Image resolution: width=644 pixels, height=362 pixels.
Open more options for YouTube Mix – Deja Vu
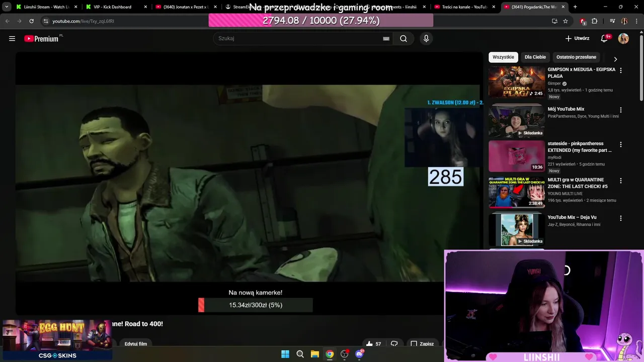620,218
